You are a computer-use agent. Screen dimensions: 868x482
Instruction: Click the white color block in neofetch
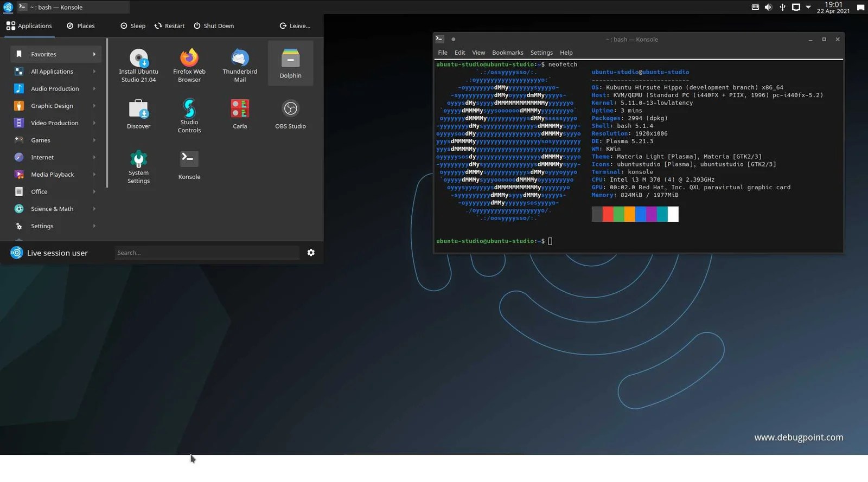coord(673,214)
